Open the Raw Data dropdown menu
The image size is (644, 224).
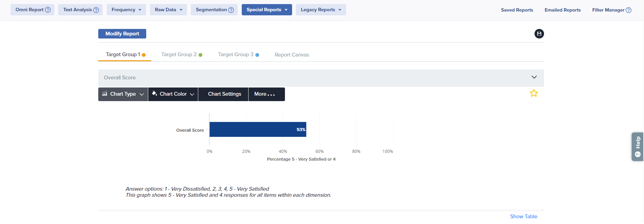click(x=168, y=10)
